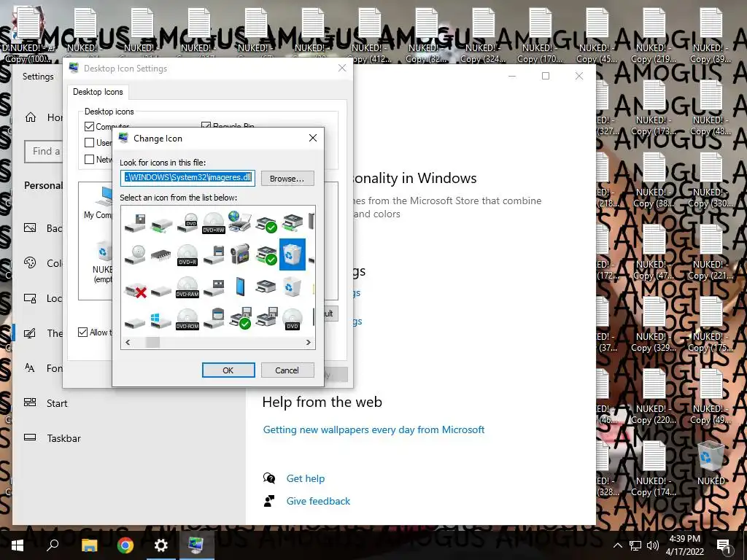Screen dimensions: 747x560
Task: Open Getting new wallpapers every day link
Action: coord(373,429)
